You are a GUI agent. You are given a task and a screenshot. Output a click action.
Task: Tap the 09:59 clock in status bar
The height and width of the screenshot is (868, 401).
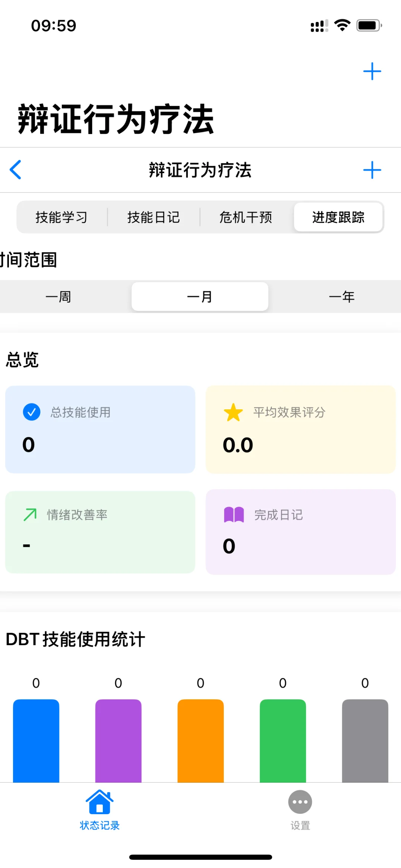click(53, 26)
